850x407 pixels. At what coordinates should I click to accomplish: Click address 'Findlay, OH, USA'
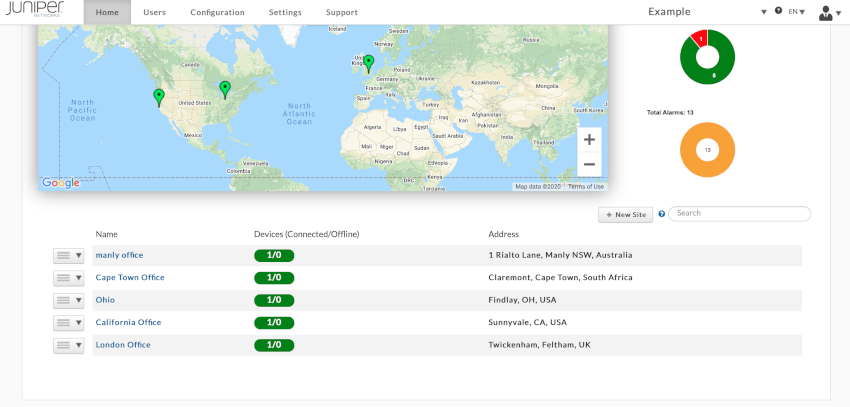(x=522, y=300)
